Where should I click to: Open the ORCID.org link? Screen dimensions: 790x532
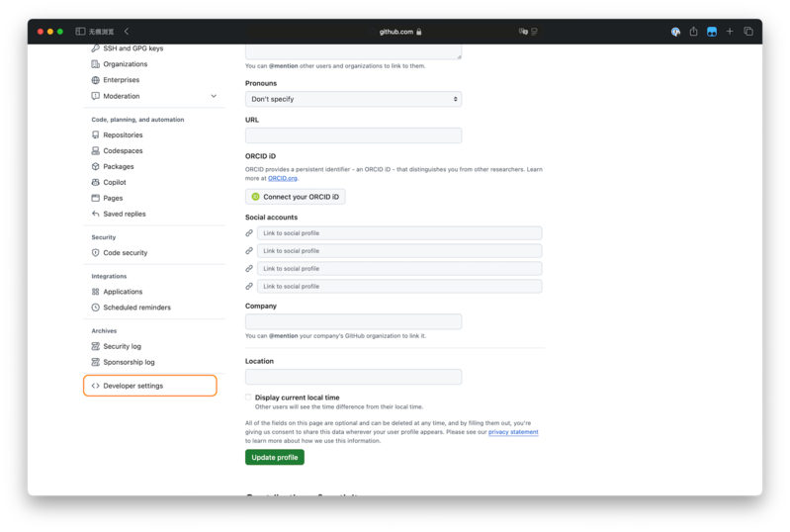point(282,178)
